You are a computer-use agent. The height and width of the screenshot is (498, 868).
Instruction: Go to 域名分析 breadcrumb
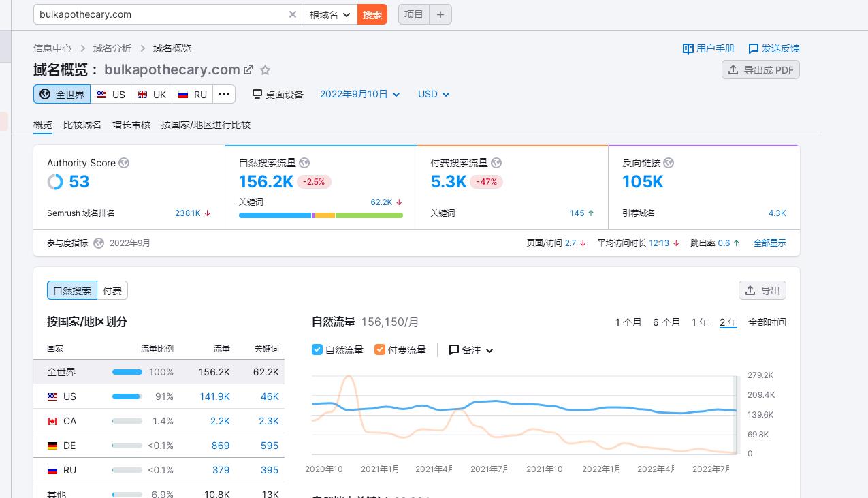click(x=112, y=48)
